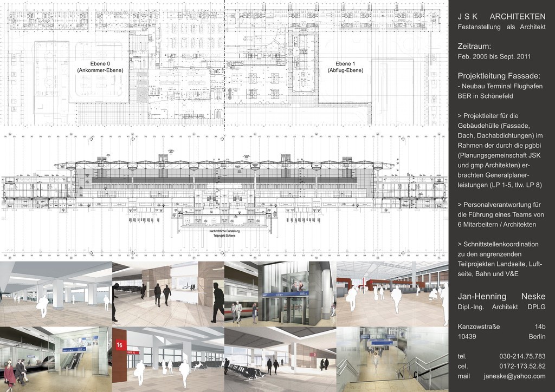Open the corridor rendering with dark silhouettes

point(168,293)
